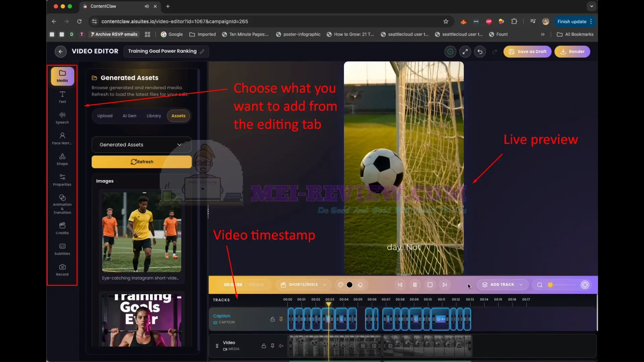Bookmark this page with the star
644x362 pixels.
tap(446, 21)
